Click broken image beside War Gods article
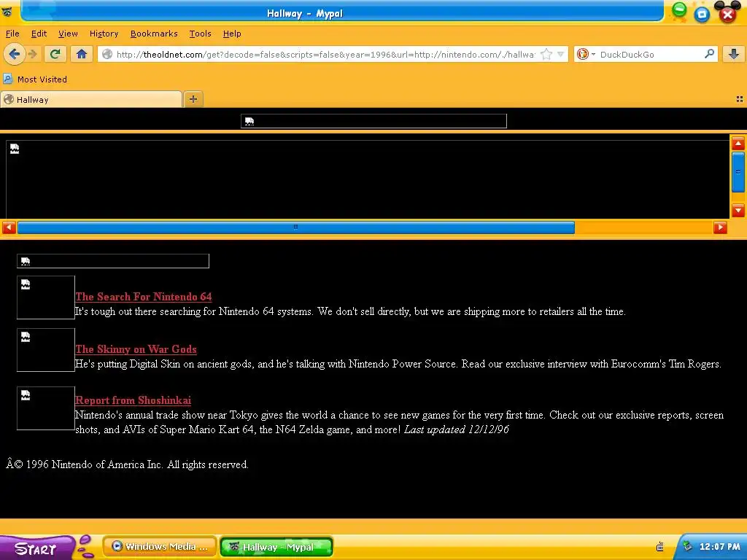 coord(46,349)
